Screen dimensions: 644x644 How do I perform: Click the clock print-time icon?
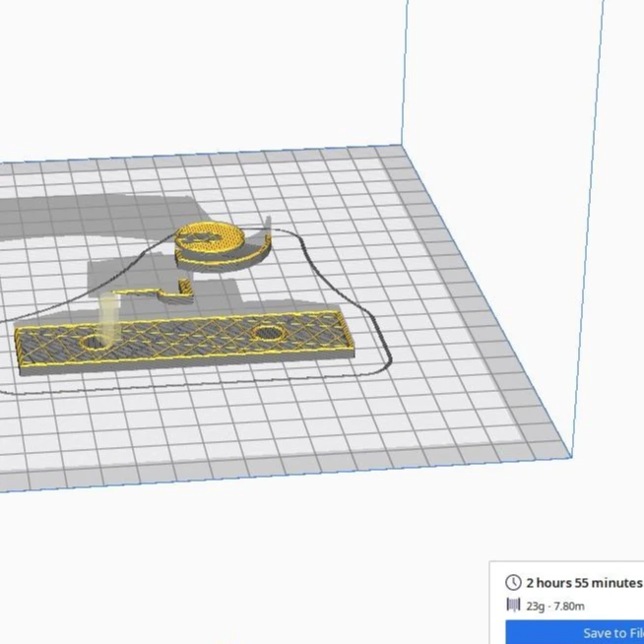point(513,582)
